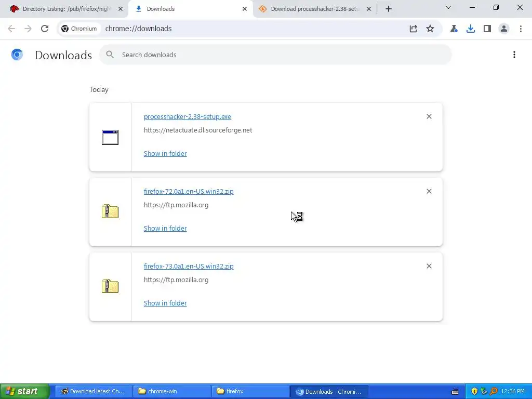Close the Downloads tab
The width and height of the screenshot is (532, 399).
pyautogui.click(x=245, y=9)
